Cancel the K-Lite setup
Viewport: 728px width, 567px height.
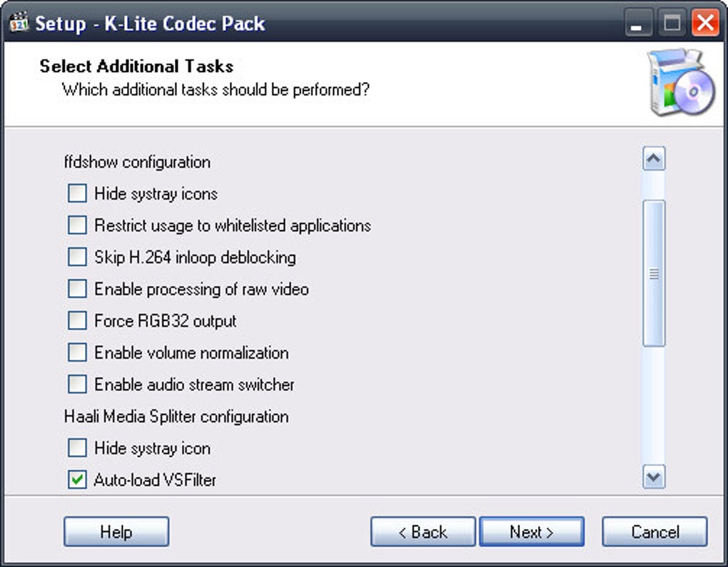point(654,532)
